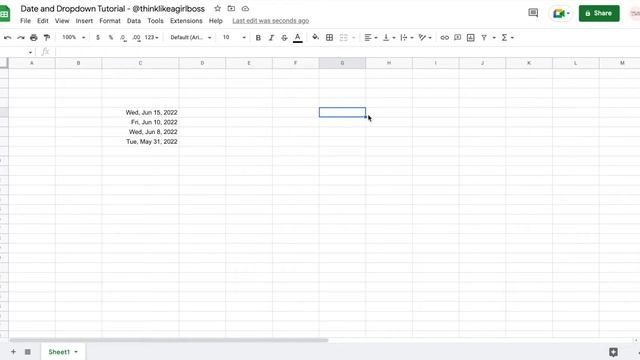Select cell with Wed, Jun 15, 2022
The width and height of the screenshot is (640, 360).
140,112
